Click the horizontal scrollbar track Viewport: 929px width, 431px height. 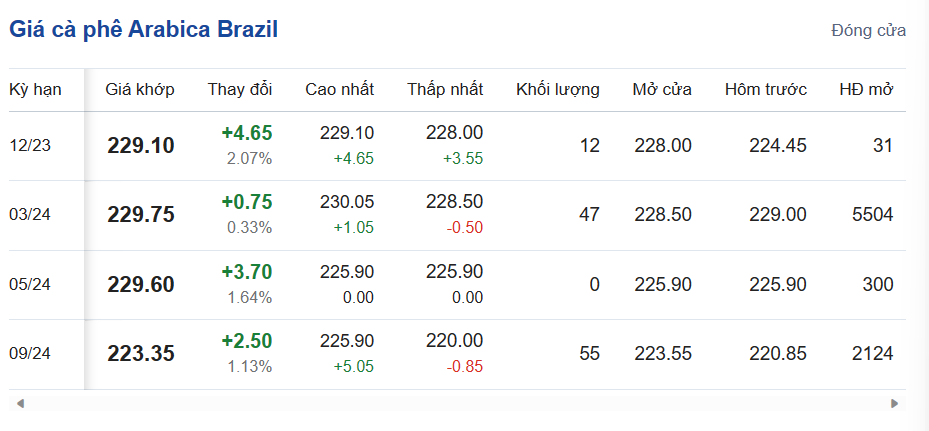[457, 403]
